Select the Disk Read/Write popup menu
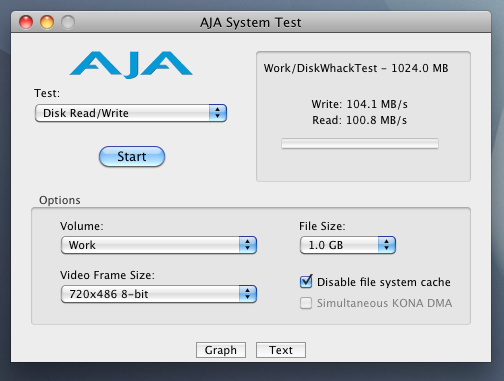This screenshot has height=381, width=504. tap(131, 113)
